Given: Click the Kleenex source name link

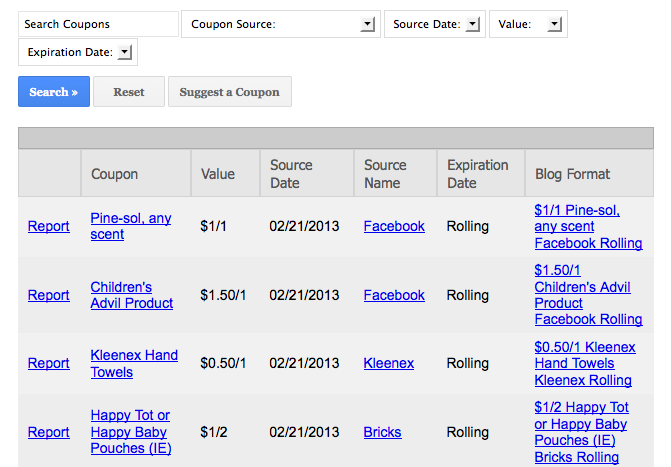Looking at the screenshot, I should click(x=388, y=363).
